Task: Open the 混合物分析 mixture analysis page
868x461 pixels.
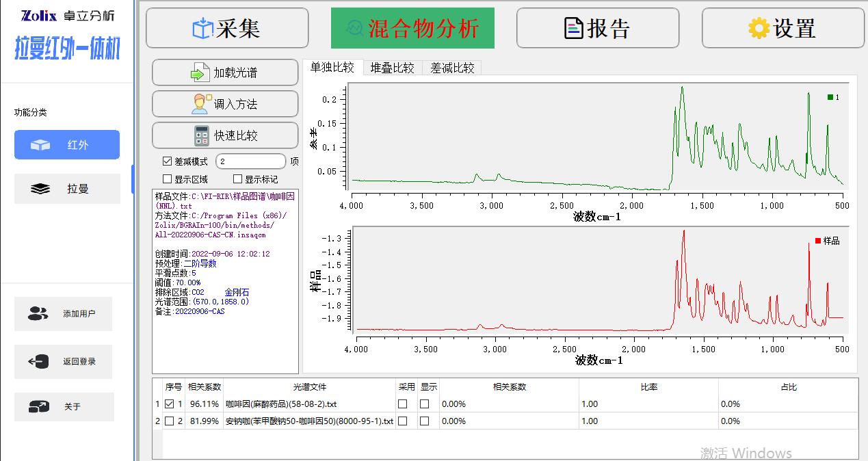Action: pyautogui.click(x=412, y=28)
